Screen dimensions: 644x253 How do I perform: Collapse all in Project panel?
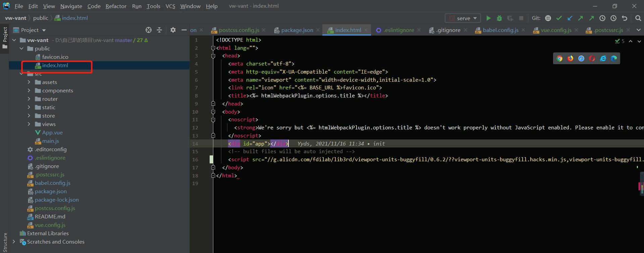pos(159,30)
